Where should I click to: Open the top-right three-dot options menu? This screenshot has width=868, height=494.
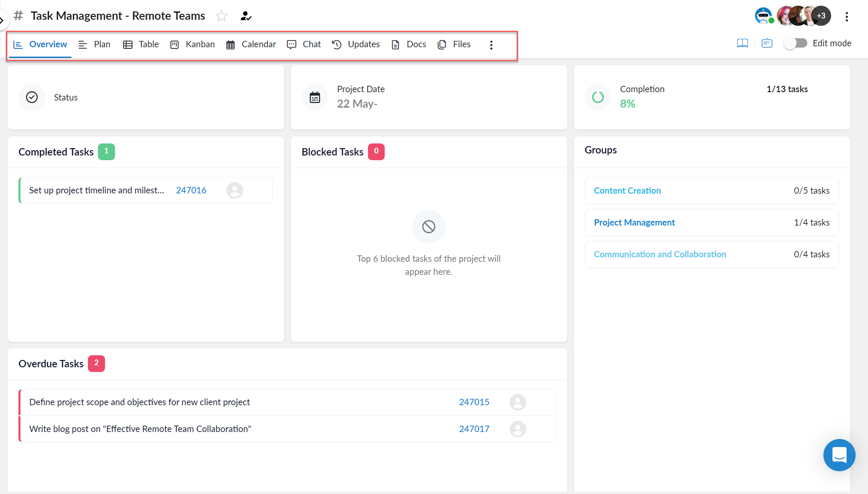pyautogui.click(x=847, y=16)
